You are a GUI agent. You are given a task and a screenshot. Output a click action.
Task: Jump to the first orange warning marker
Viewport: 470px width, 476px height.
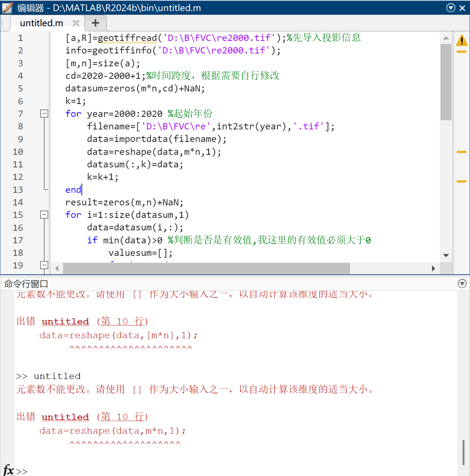(462, 52)
